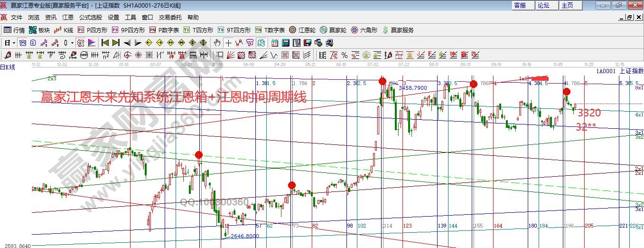The width and height of the screenshot is (644, 248).
Task: Jump to first bar with skip-back arrow
Action: click(x=105, y=43)
